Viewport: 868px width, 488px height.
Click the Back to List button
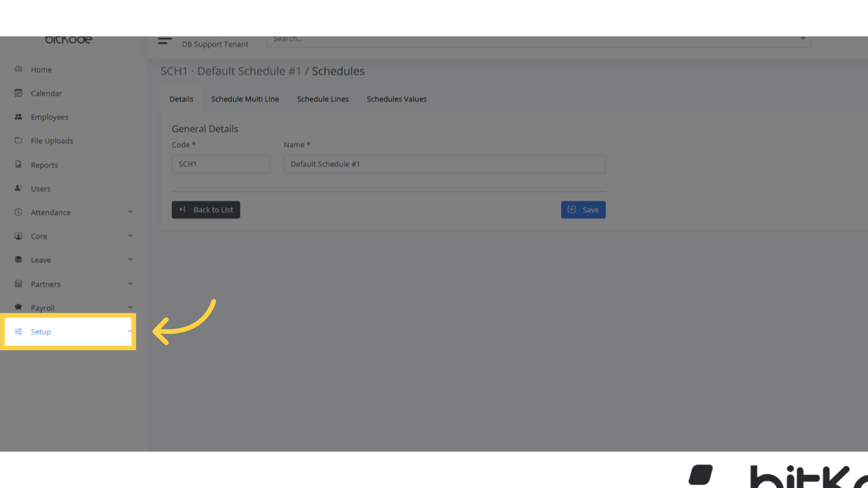pyautogui.click(x=206, y=210)
